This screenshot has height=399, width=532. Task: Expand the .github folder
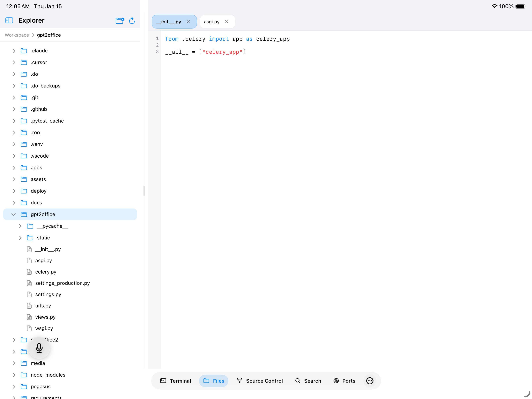pos(14,109)
